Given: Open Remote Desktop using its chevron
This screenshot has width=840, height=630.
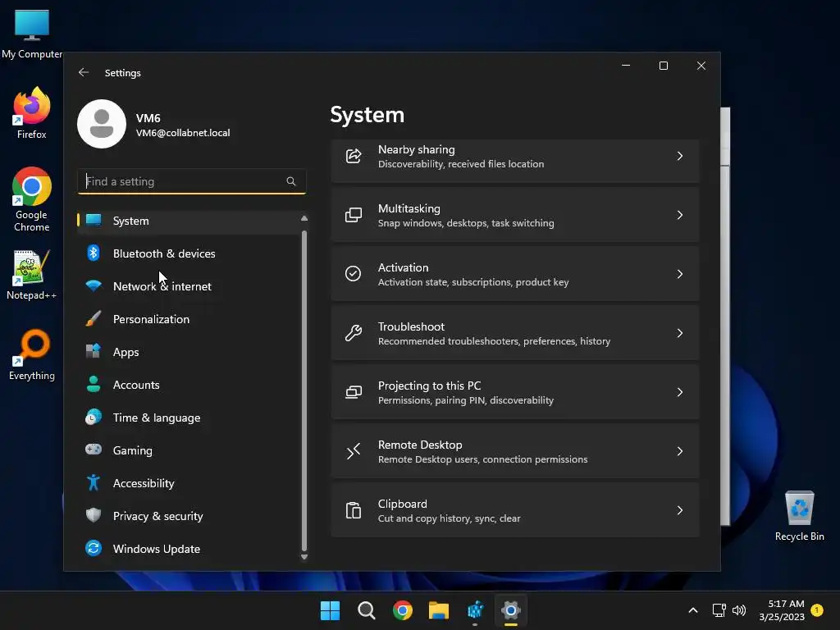Looking at the screenshot, I should (x=680, y=451).
